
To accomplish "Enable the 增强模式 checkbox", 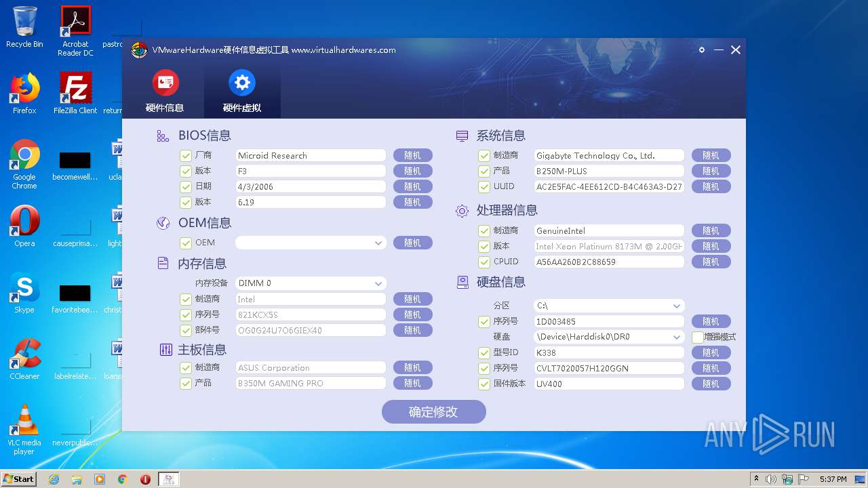I will [x=697, y=337].
